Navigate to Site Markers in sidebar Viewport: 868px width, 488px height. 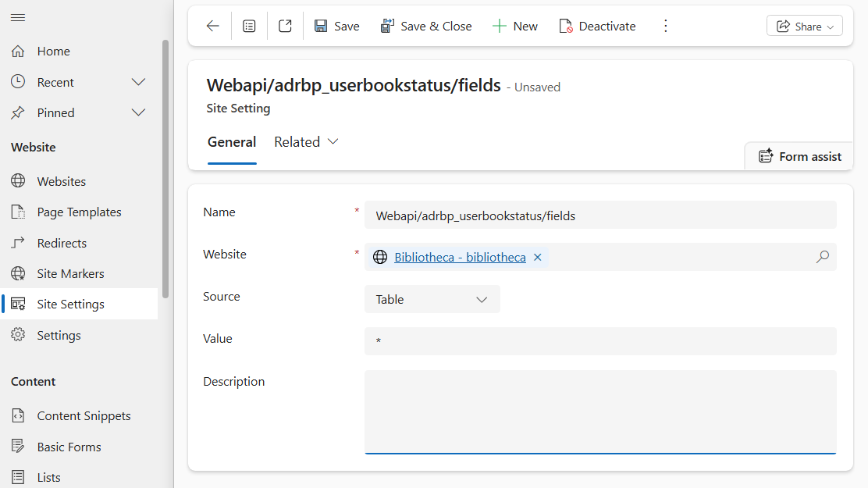[x=70, y=273]
